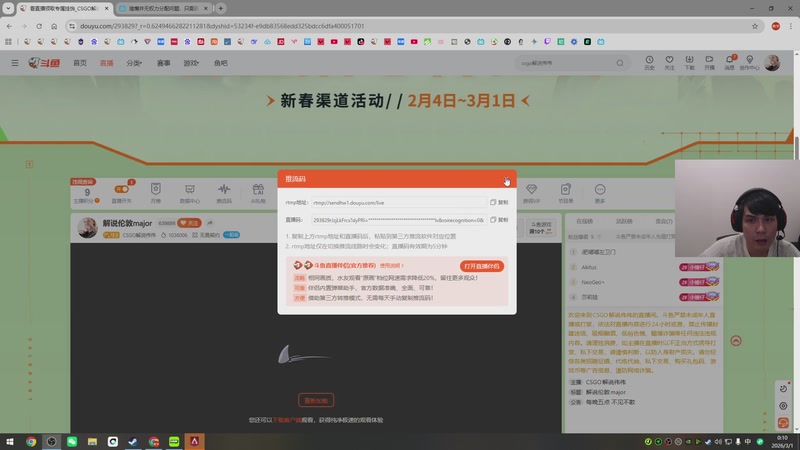The height and width of the screenshot is (450, 800).
Task: Select NeoGeo in the ranking list
Action: click(592, 282)
